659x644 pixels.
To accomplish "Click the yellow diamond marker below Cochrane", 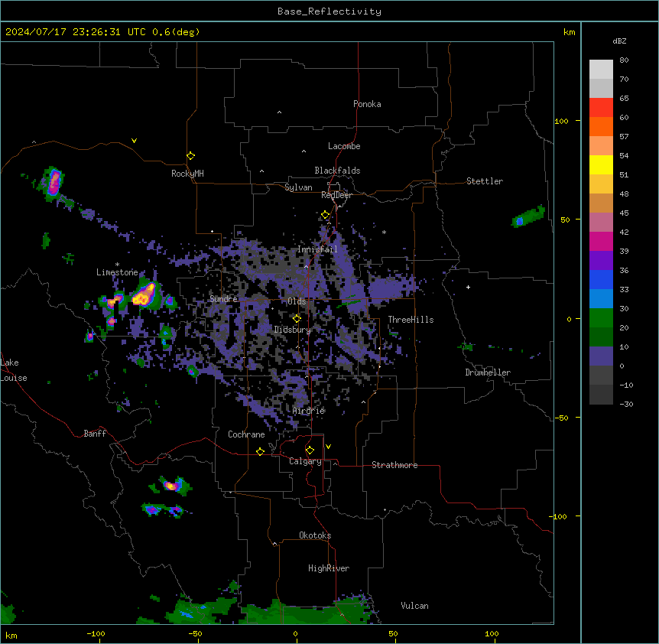I will 260,451.
